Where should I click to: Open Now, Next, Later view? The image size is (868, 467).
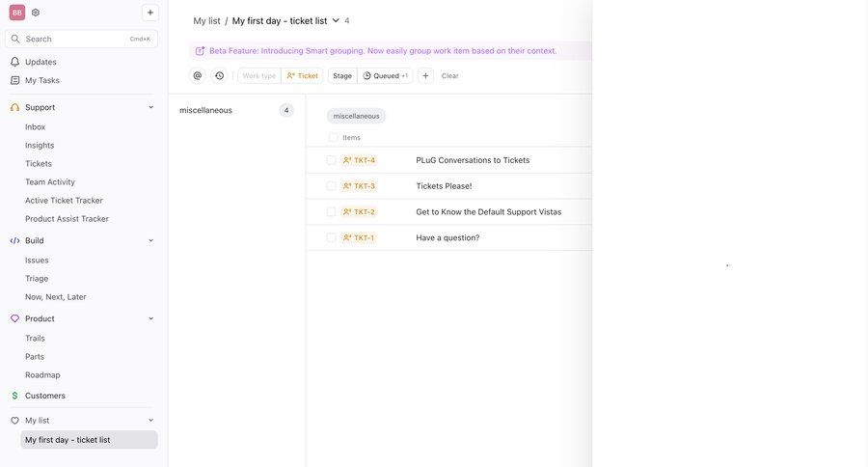pos(55,297)
